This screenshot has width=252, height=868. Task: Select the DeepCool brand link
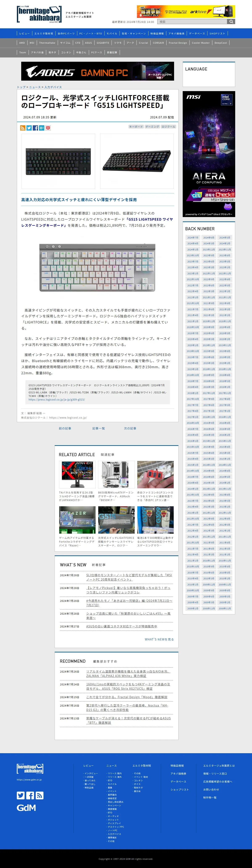tap(221, 43)
